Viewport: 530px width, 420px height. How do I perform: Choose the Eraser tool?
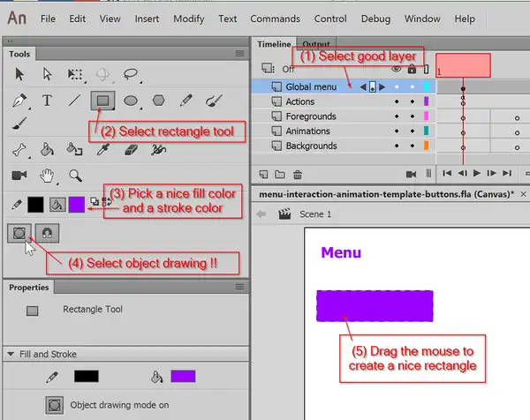tap(131, 150)
